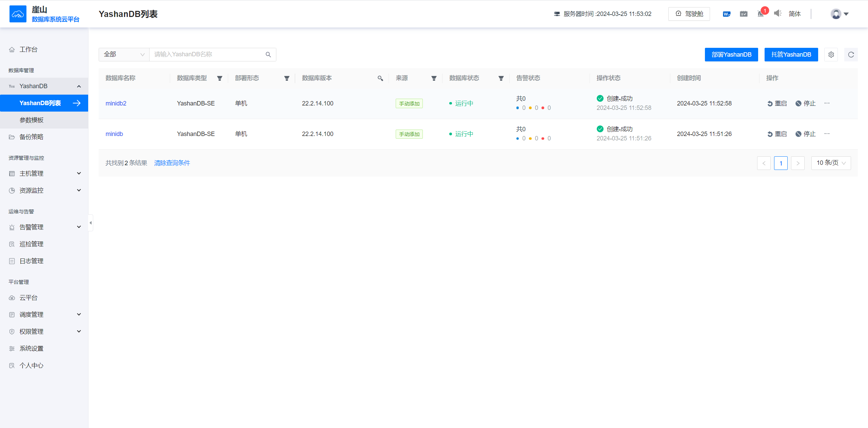Image resolution: width=868 pixels, height=428 pixels.
Task: Open the database version column search icon
Action: coord(380,78)
